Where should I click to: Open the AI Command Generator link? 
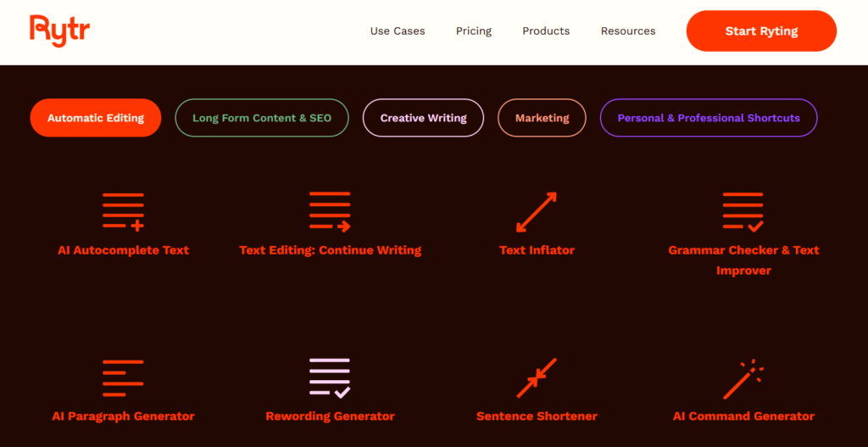(743, 416)
